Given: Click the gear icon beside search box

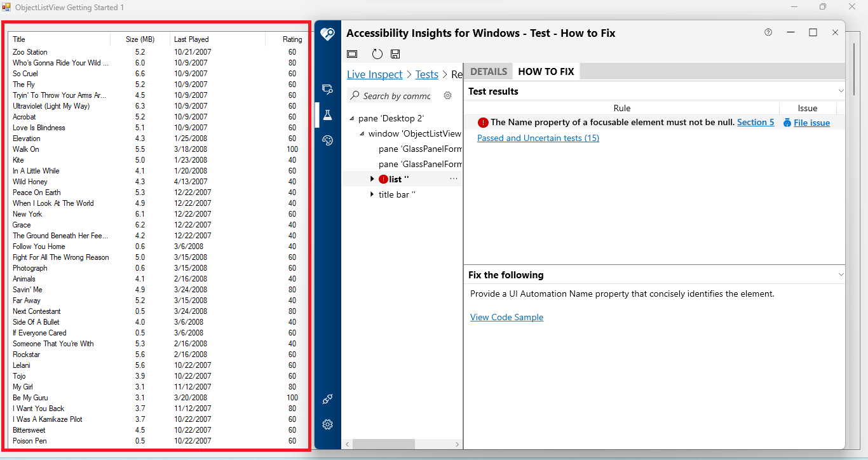Looking at the screenshot, I should (x=447, y=95).
